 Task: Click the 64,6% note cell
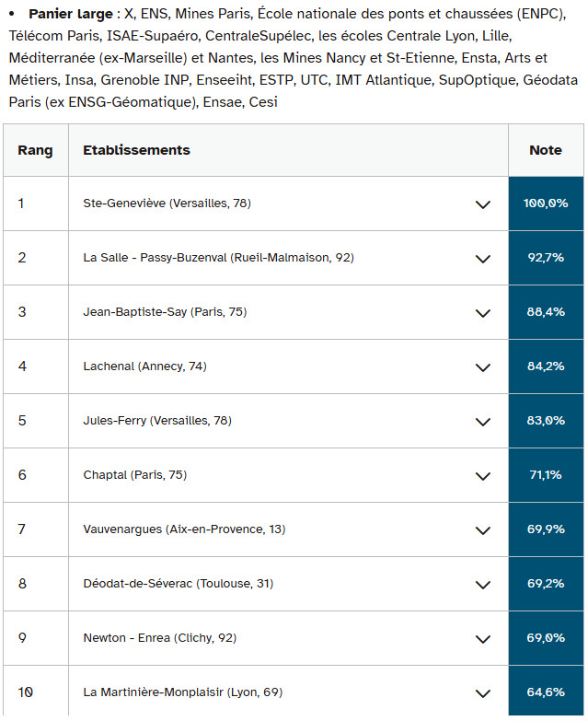coord(546,692)
